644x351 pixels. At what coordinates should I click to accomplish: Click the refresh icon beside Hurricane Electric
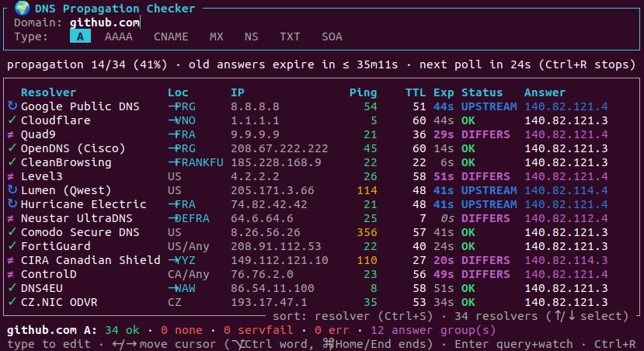coord(12,203)
